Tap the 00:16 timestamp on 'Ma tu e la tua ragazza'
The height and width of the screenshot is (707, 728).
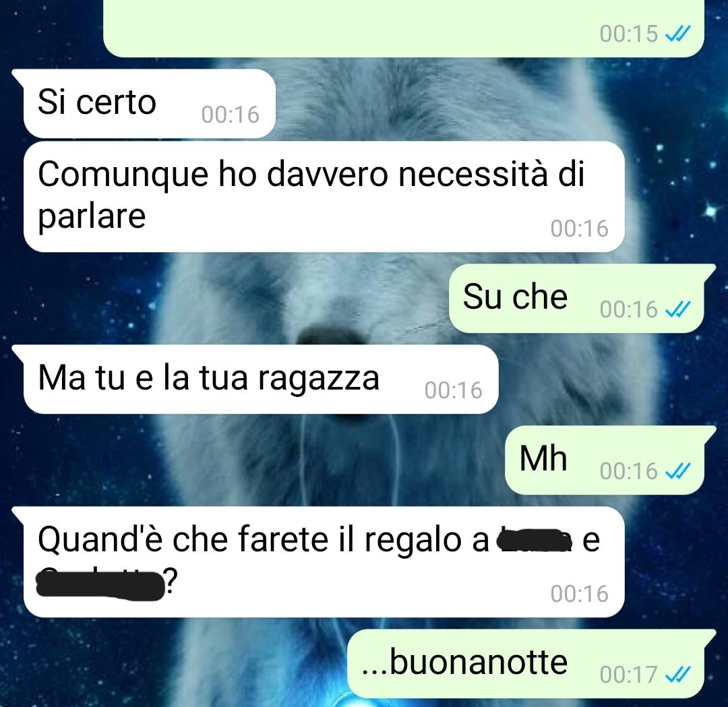click(x=454, y=390)
